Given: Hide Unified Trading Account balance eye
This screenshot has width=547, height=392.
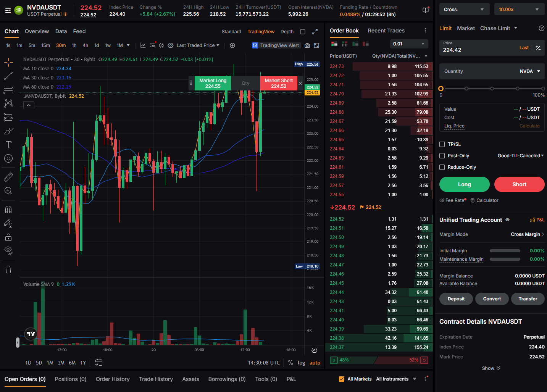Looking at the screenshot, I should 508,220.
